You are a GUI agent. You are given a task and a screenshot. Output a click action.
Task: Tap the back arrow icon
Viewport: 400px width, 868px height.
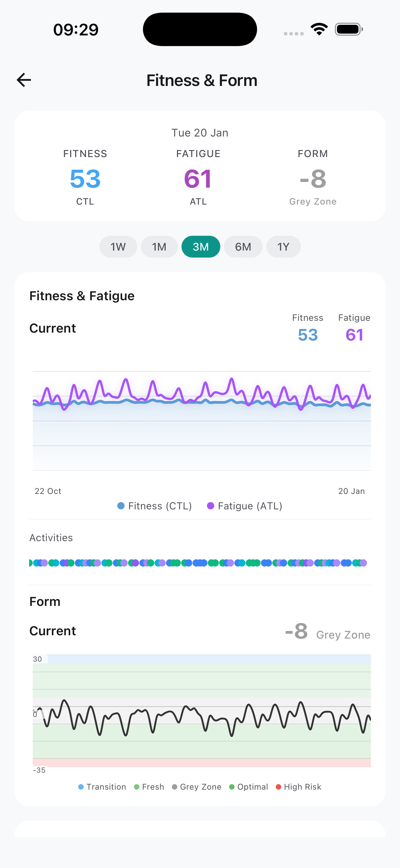[24, 80]
